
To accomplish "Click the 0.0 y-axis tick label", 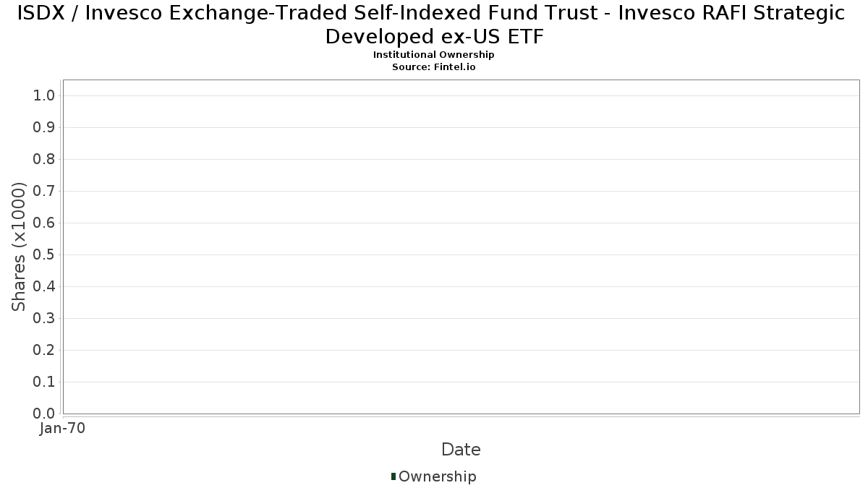I will pos(45,414).
